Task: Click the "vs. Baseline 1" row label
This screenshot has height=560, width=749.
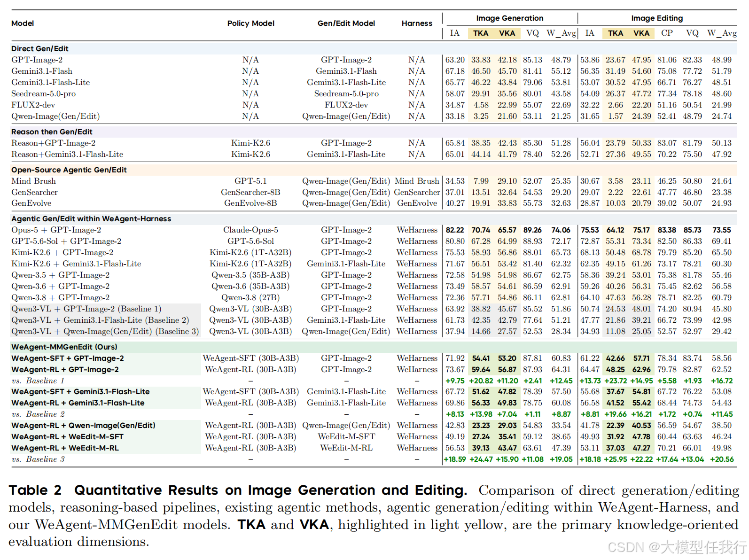Action: click(x=38, y=381)
